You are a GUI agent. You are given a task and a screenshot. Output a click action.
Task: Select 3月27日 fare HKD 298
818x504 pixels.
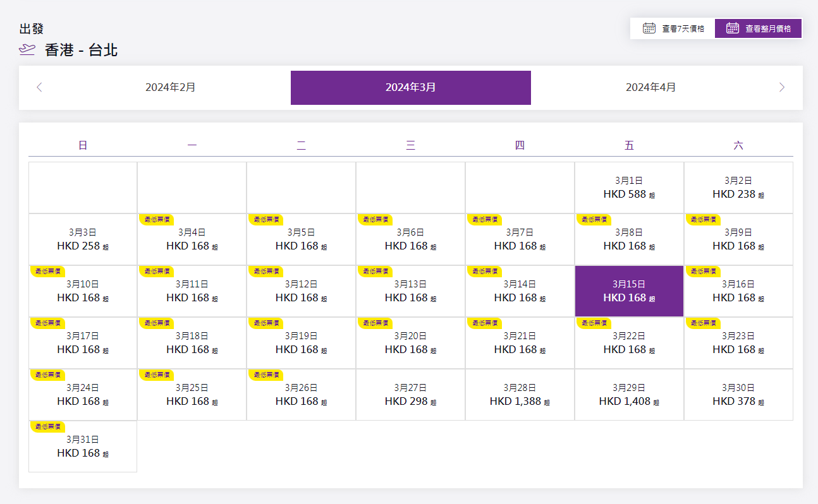pos(410,395)
